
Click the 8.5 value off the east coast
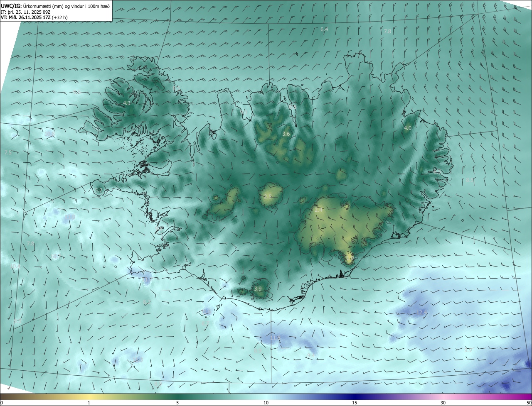click(x=469, y=180)
